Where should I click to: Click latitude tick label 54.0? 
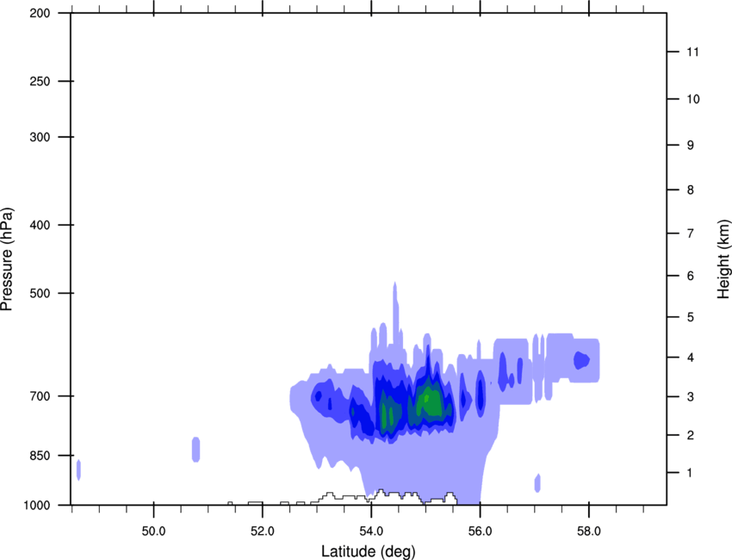point(371,531)
